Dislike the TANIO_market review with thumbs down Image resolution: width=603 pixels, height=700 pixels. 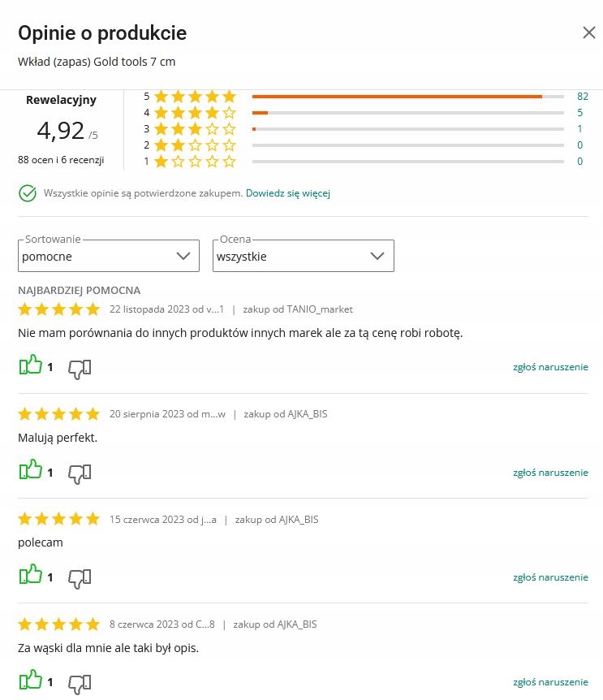pyautogui.click(x=79, y=368)
